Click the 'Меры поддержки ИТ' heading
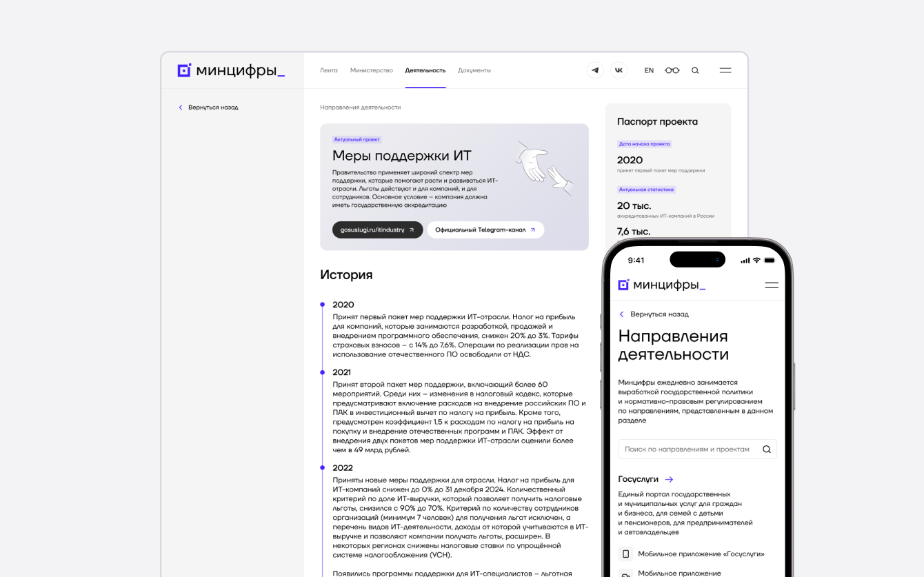The image size is (924, 577). 402,156
